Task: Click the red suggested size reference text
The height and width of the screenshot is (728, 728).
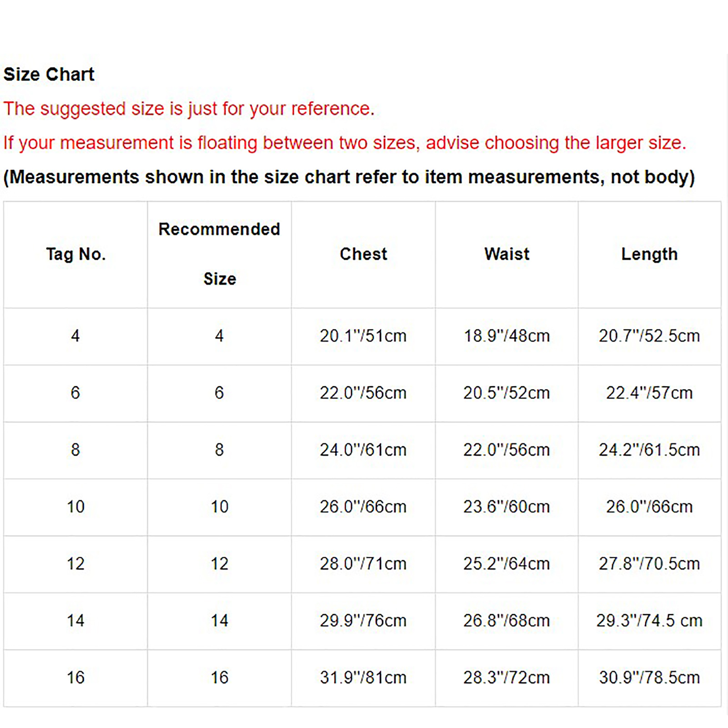Action: [x=189, y=109]
